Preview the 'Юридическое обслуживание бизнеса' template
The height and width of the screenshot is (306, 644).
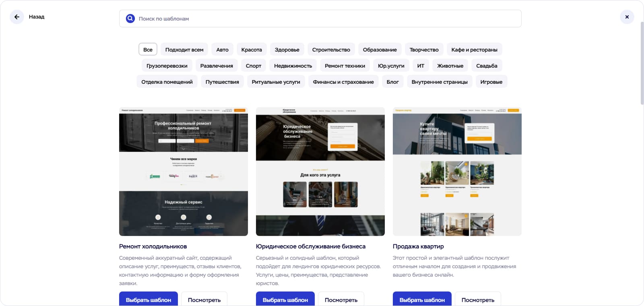[x=341, y=299]
